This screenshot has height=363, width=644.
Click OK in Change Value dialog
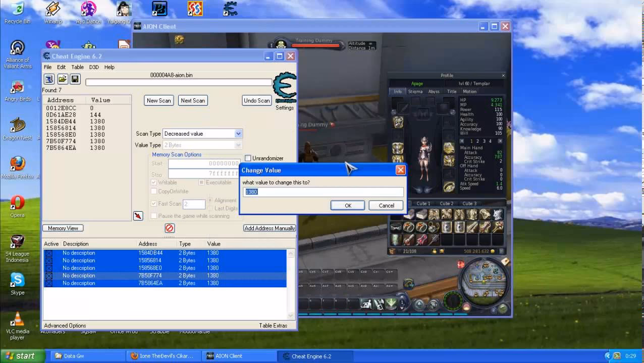pyautogui.click(x=348, y=205)
